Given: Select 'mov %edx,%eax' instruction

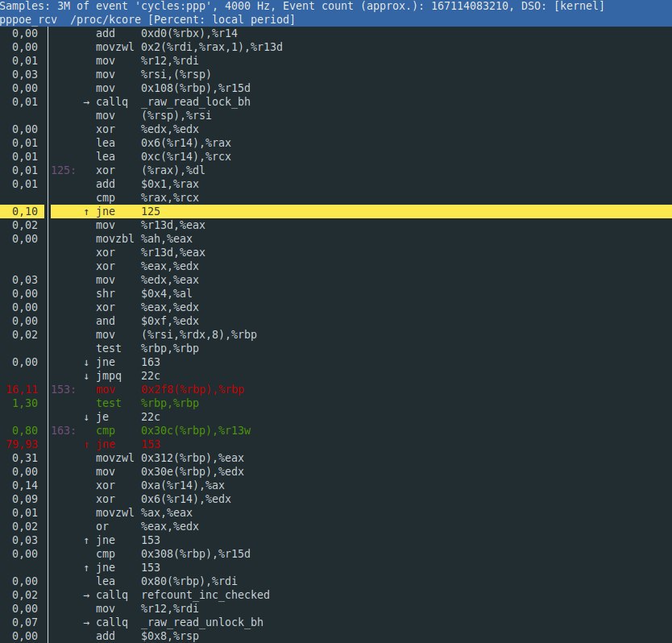Looking at the screenshot, I should (x=147, y=280).
